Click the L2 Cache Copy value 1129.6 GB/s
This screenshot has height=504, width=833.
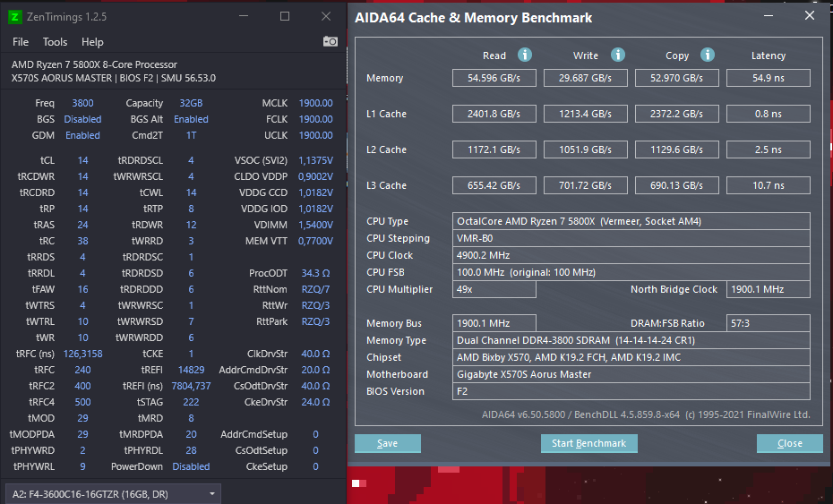coord(677,149)
